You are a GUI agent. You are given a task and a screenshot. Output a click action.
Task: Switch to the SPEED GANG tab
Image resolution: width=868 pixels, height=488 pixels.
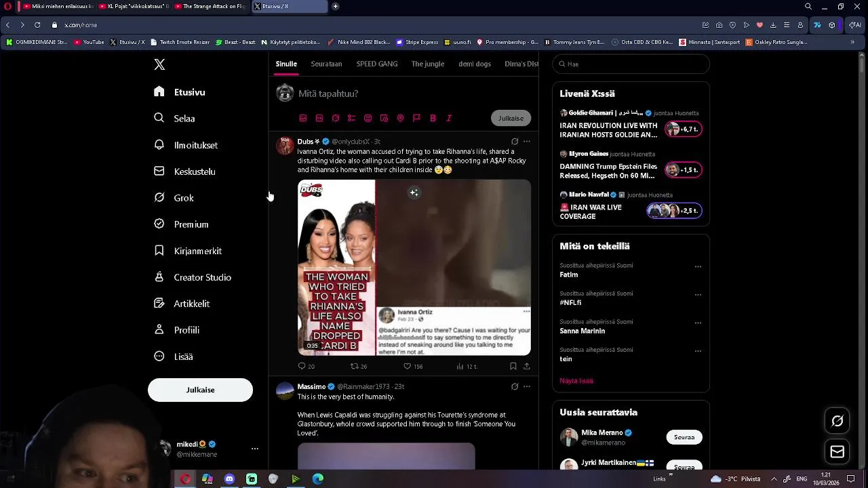pos(377,64)
